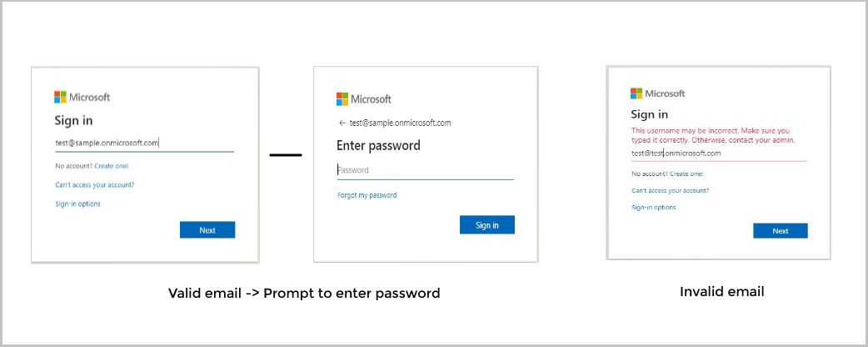The width and height of the screenshot is (868, 347).
Task: Click the red username incorrect error message
Action: pyautogui.click(x=713, y=136)
